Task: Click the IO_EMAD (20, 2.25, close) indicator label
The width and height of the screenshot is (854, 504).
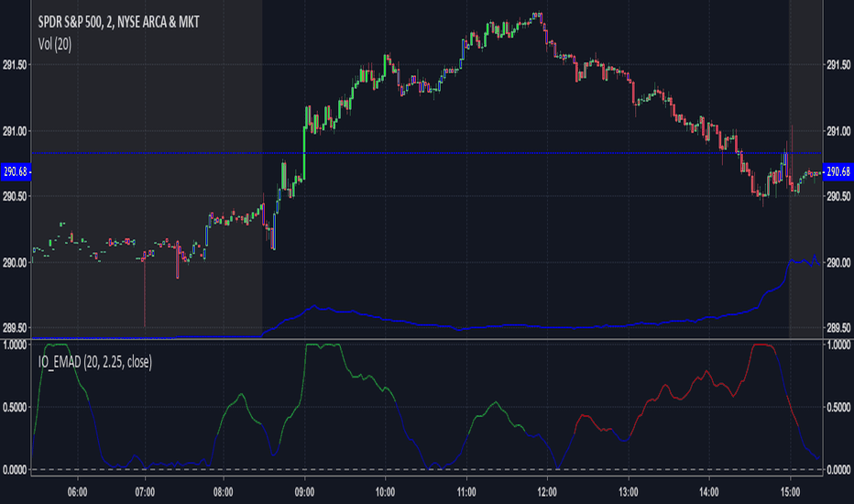Action: click(x=94, y=362)
